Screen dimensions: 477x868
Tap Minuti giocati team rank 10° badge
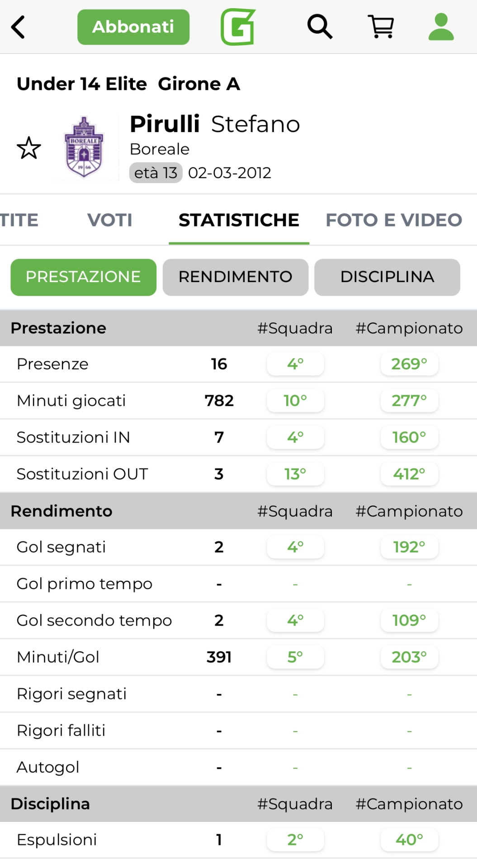[295, 401]
